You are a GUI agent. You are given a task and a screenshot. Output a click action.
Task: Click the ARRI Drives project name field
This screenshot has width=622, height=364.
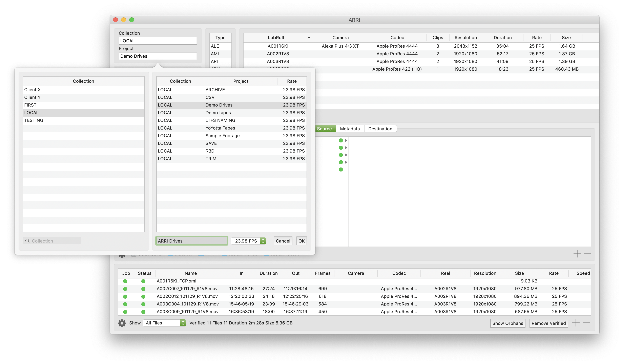(x=192, y=241)
